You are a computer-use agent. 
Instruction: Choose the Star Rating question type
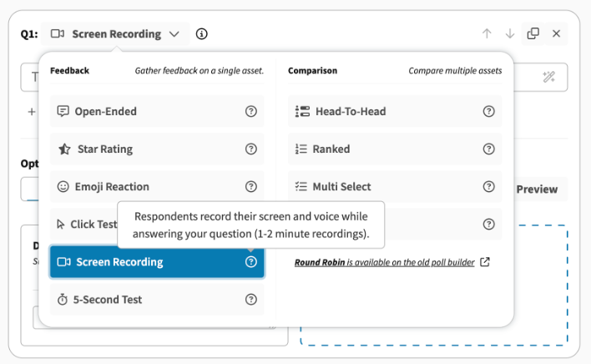pos(104,149)
